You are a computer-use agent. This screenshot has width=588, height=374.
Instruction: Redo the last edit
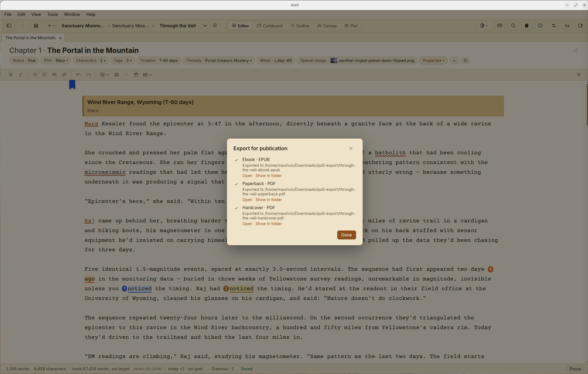tap(88, 75)
